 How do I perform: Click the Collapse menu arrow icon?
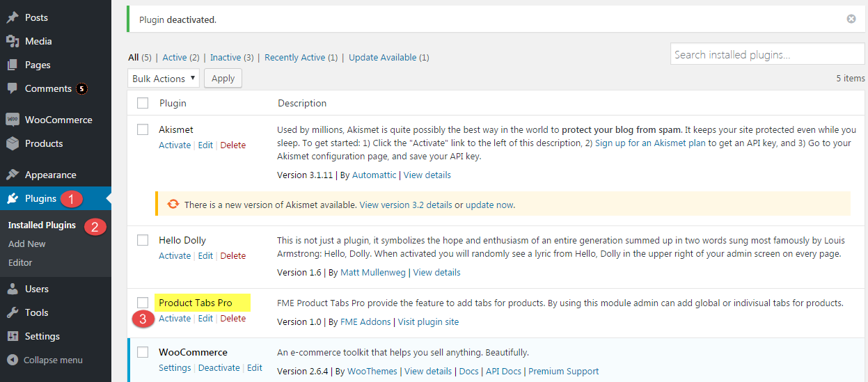coord(13,360)
